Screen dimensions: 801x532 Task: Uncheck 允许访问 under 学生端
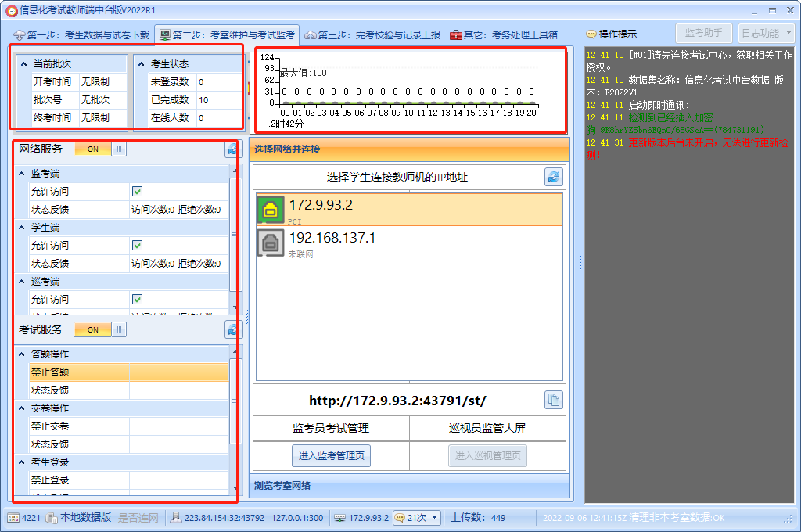click(138, 246)
